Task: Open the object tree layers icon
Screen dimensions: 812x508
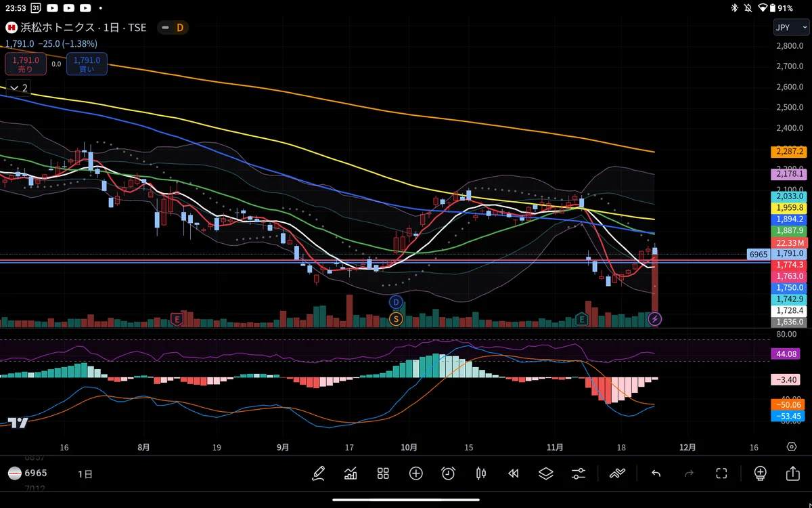Action: (x=546, y=473)
